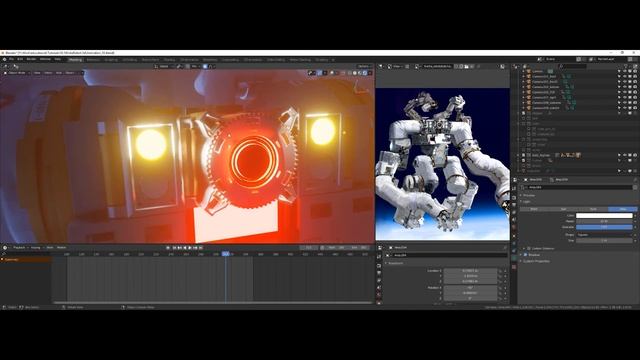Click the image editor type icon
Viewport: 640px width, 360px height.
coord(380,66)
